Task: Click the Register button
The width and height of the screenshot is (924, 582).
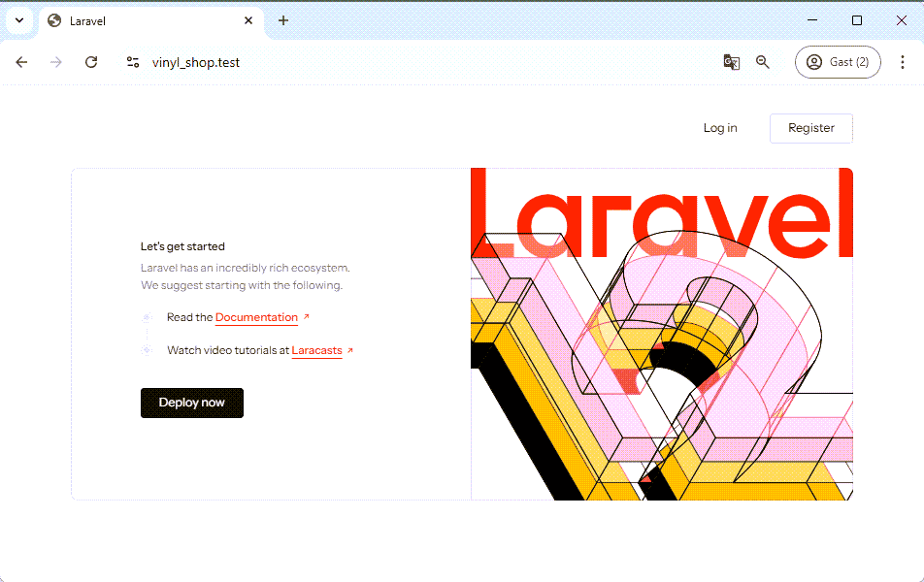Action: [x=810, y=128]
